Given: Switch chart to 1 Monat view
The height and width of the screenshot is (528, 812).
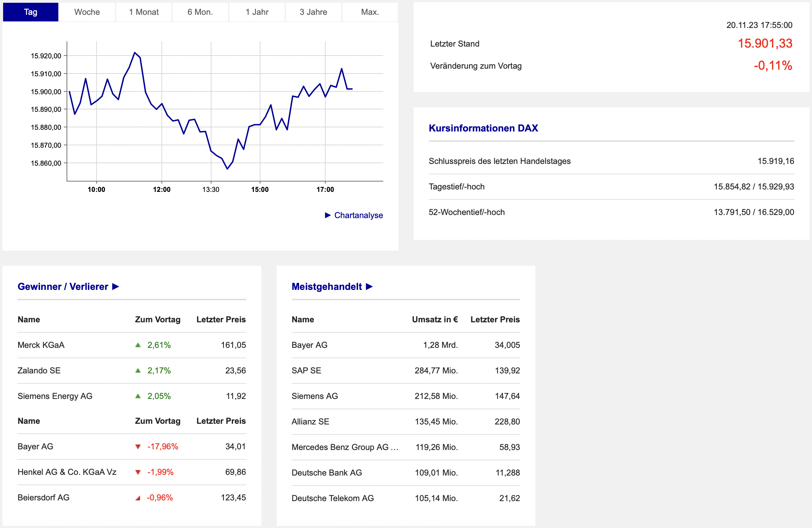Looking at the screenshot, I should pyautogui.click(x=144, y=12).
